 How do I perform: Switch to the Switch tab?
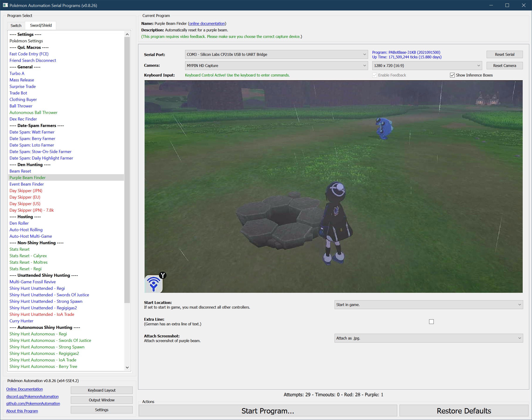(16, 25)
